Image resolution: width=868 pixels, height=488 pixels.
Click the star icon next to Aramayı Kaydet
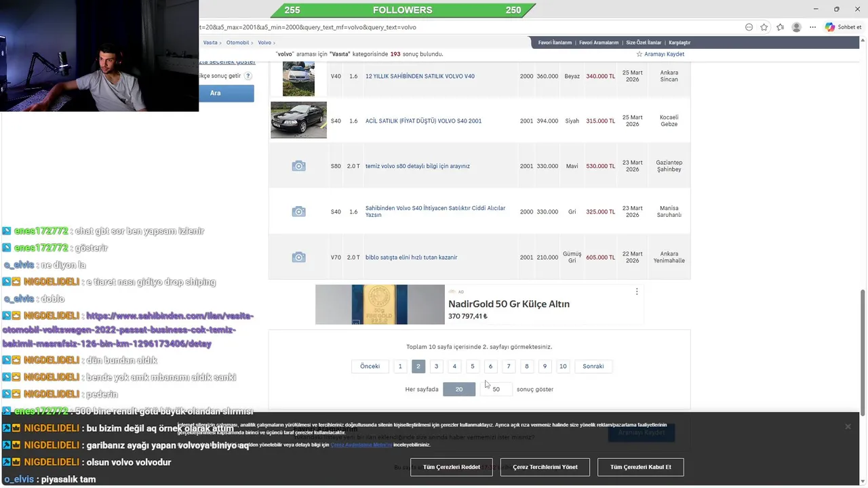tap(639, 54)
